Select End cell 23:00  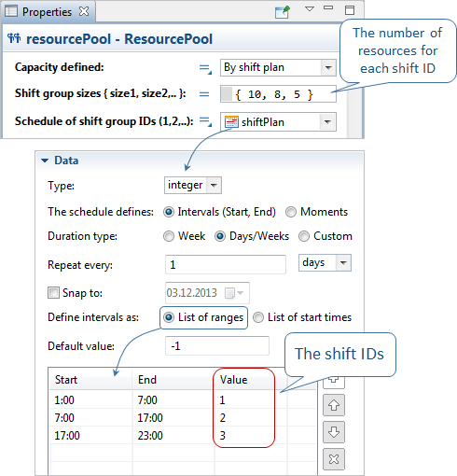point(173,435)
